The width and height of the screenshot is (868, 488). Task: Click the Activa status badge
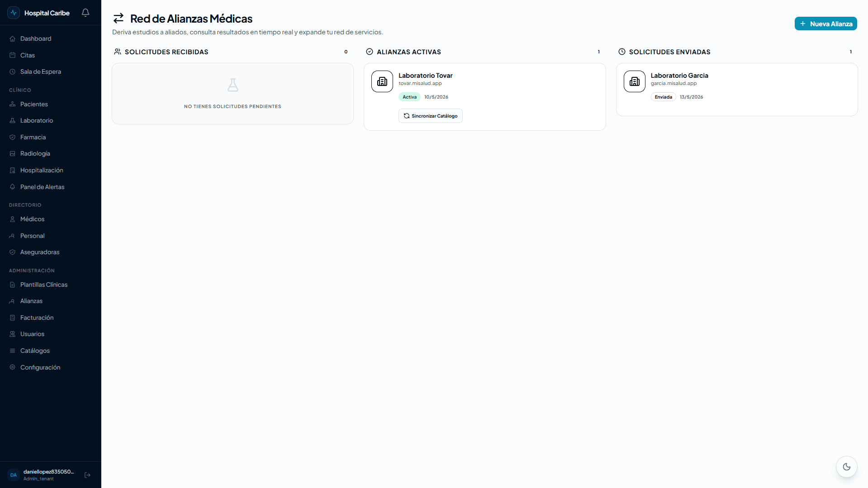(410, 97)
